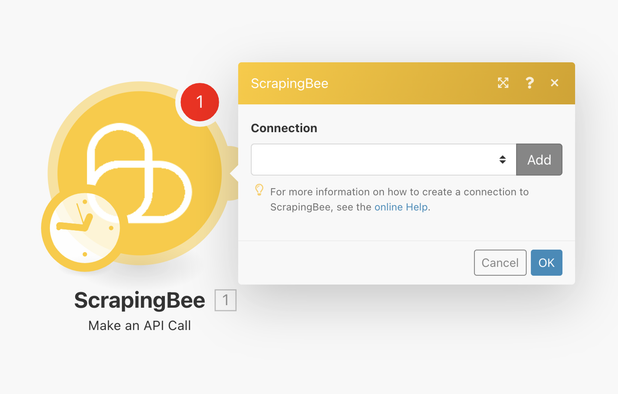Click the Cancel button
Viewport: 618px width, 394px height.
click(x=500, y=263)
